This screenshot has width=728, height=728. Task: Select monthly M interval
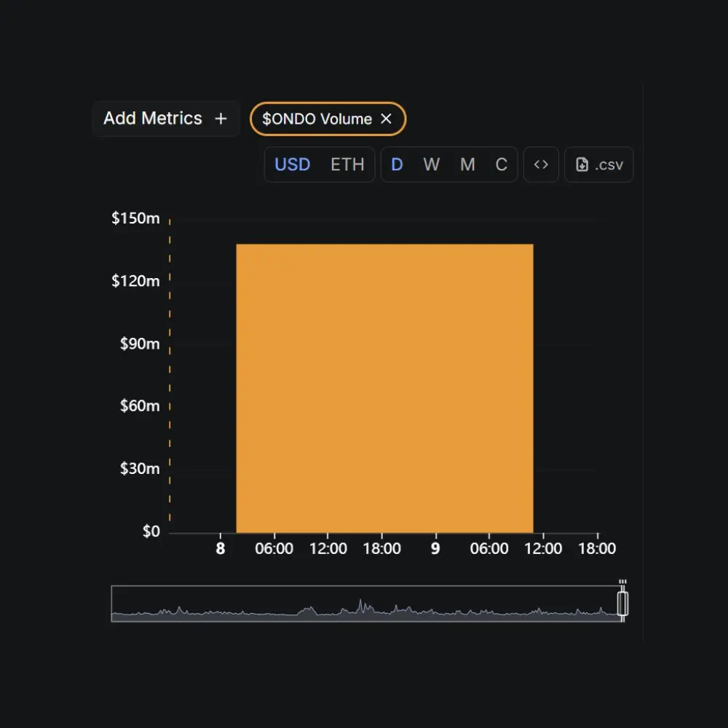tap(467, 165)
